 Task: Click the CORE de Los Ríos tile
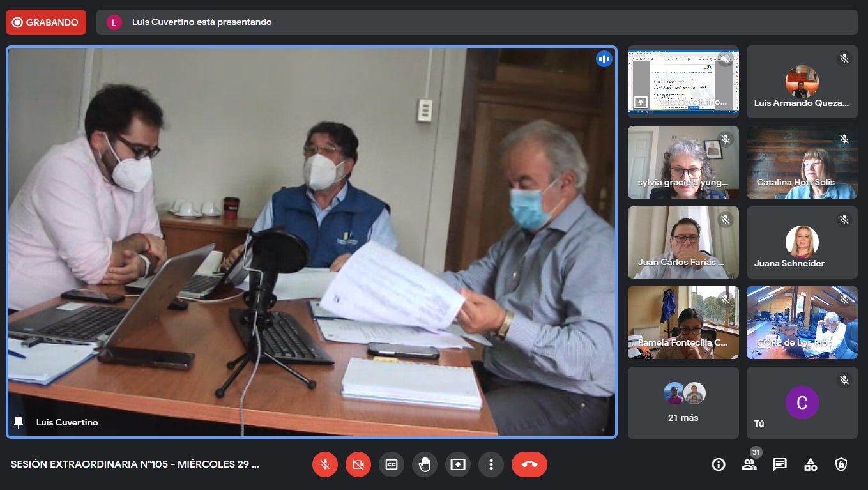point(802,323)
